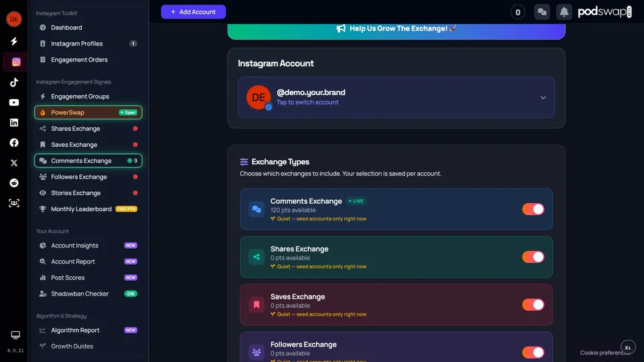
Task: Click the lightning bolt icon in left rail
Action: click(14, 41)
